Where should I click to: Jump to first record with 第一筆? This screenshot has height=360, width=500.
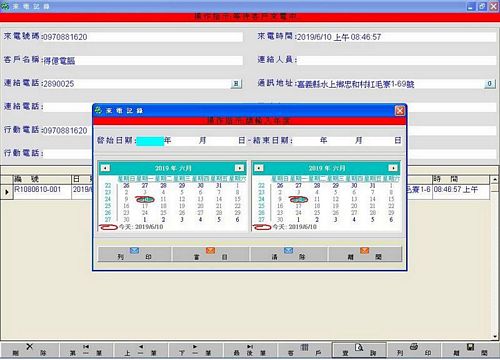[x=86, y=350]
